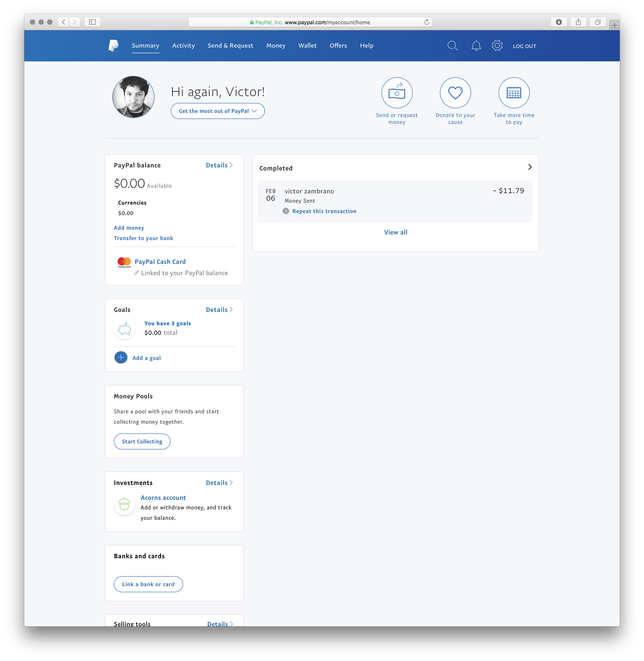
Task: Open the Activity tab
Action: [184, 46]
